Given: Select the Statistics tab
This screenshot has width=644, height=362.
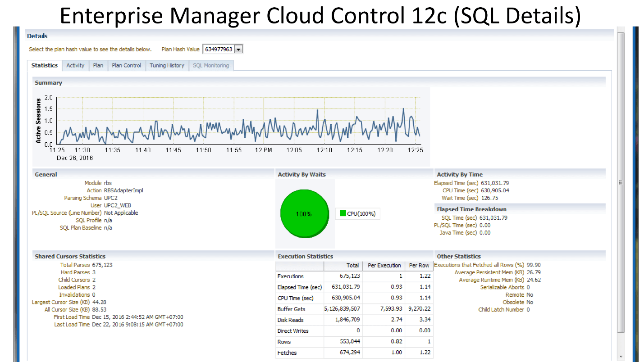Looking at the screenshot, I should click(45, 65).
